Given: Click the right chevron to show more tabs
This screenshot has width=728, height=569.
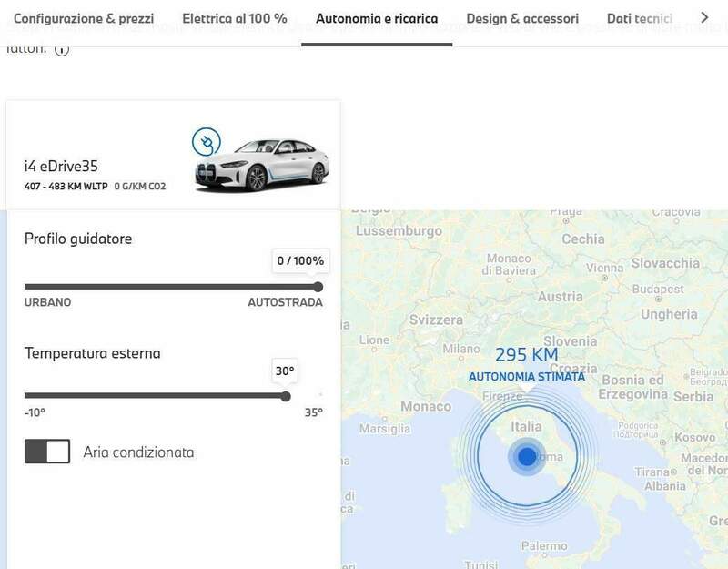Looking at the screenshot, I should [x=704, y=17].
